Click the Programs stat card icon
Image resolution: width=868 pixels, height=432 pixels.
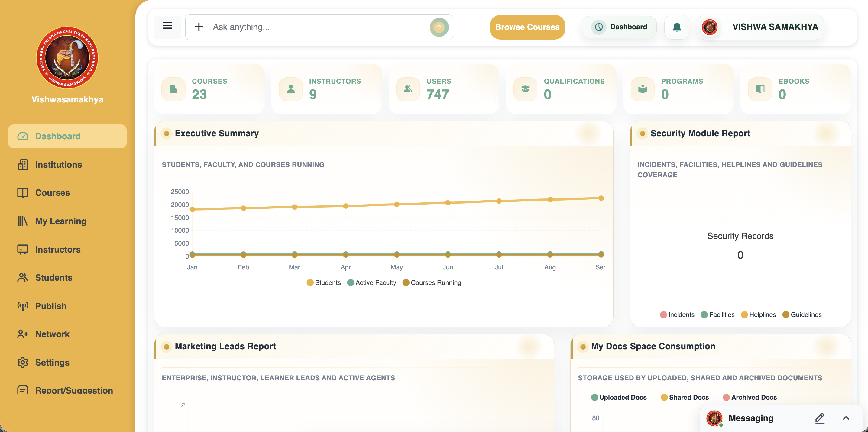[642, 89]
